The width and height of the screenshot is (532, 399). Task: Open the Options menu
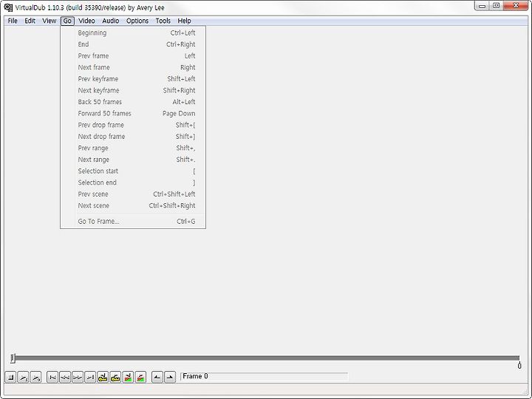click(137, 21)
